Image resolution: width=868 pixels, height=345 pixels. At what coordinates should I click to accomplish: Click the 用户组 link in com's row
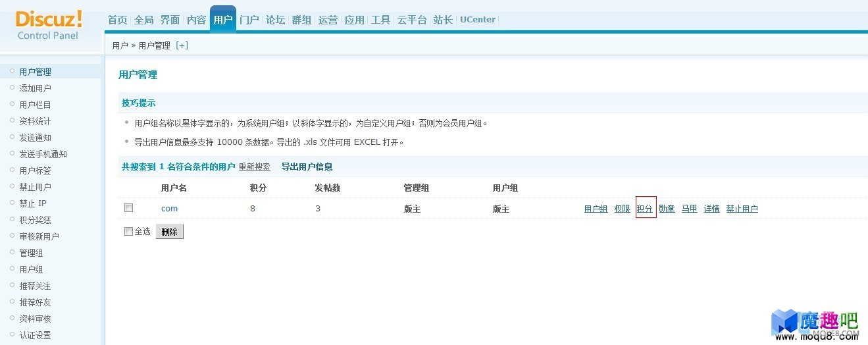tap(596, 209)
